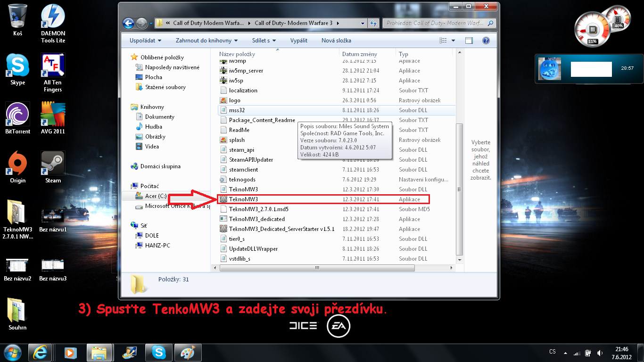The width and height of the screenshot is (644, 362).
Task: Launch Internet Explorer from taskbar
Action: click(x=40, y=352)
